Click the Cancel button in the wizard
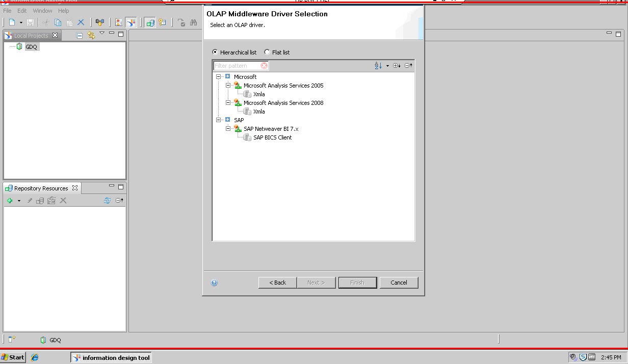Image resolution: width=628 pixels, height=364 pixels. (399, 283)
